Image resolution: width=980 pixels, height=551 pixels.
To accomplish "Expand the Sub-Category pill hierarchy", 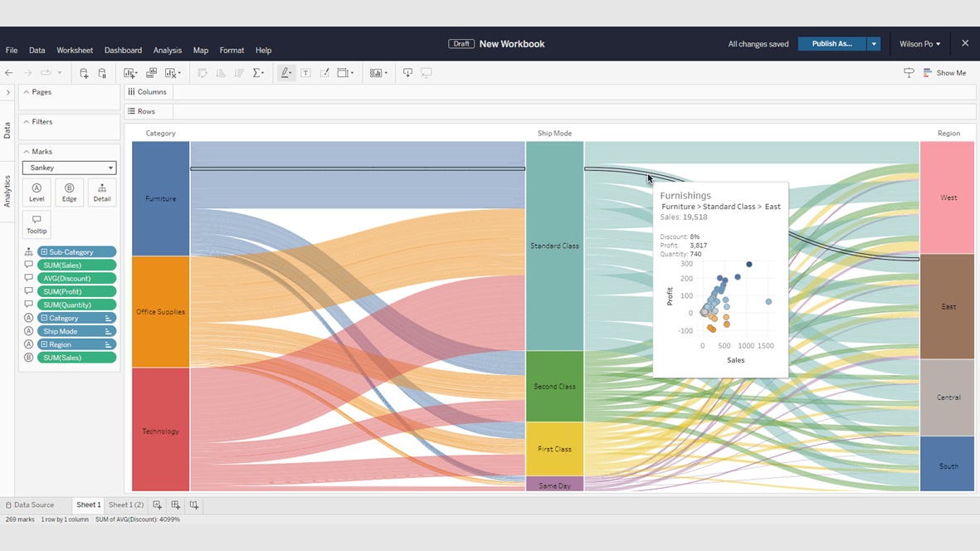I will [x=44, y=252].
